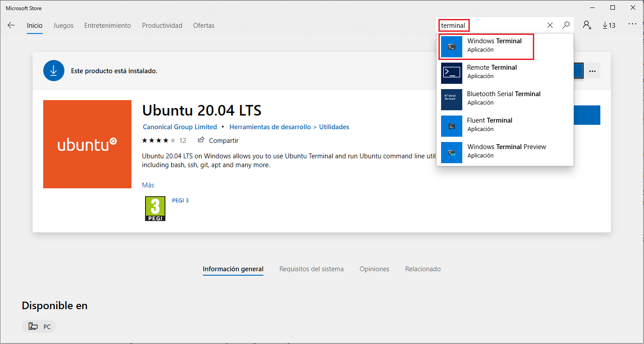Viewport: 644px width, 344px height.
Task: Open the Requisitos del sistema tab
Action: point(311,269)
